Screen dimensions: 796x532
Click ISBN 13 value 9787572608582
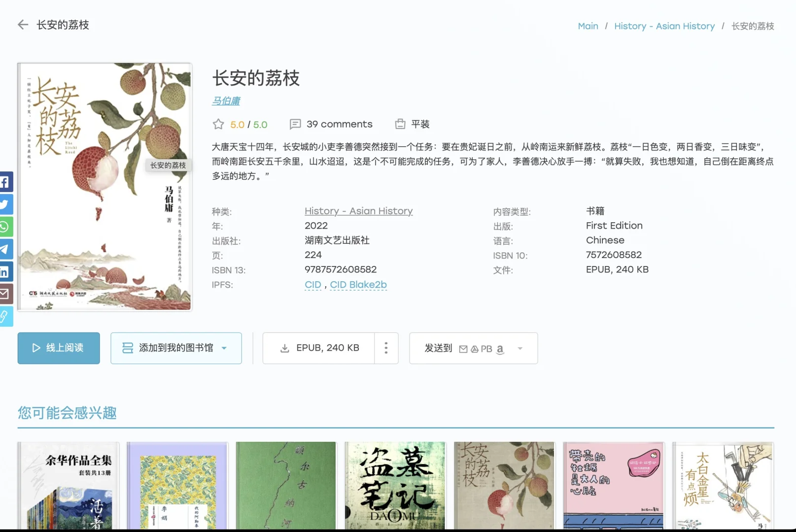pos(341,269)
